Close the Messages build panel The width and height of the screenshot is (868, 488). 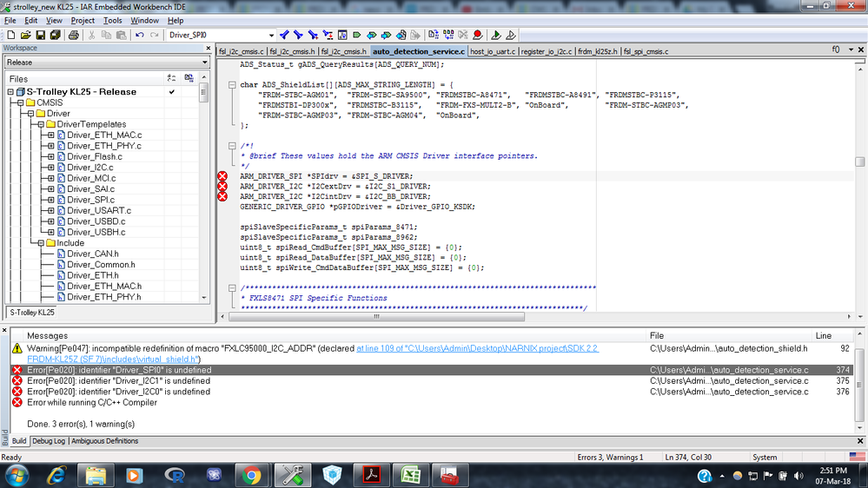[x=4, y=330]
